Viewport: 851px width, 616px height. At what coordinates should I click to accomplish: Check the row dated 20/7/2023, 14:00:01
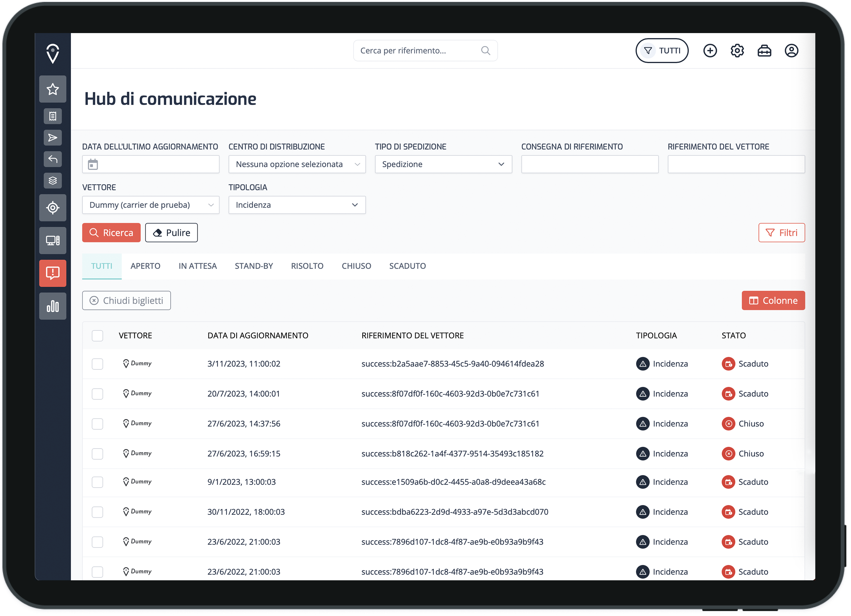click(98, 394)
